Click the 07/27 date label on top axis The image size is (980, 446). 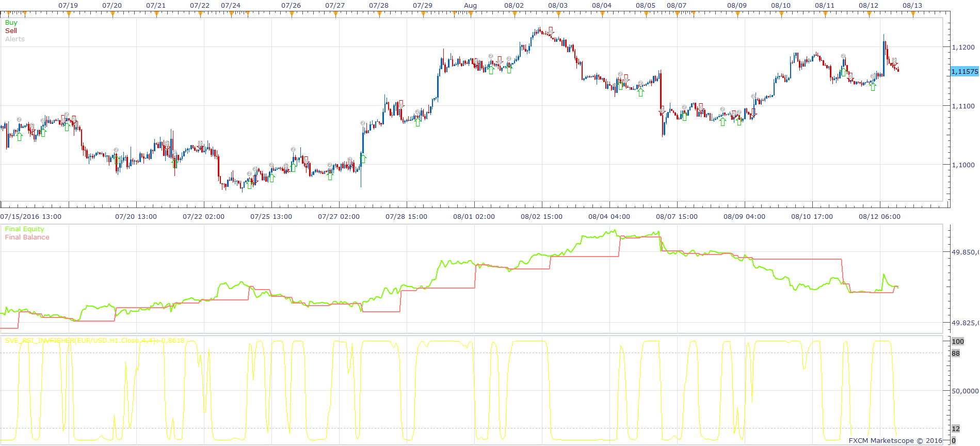pyautogui.click(x=335, y=6)
